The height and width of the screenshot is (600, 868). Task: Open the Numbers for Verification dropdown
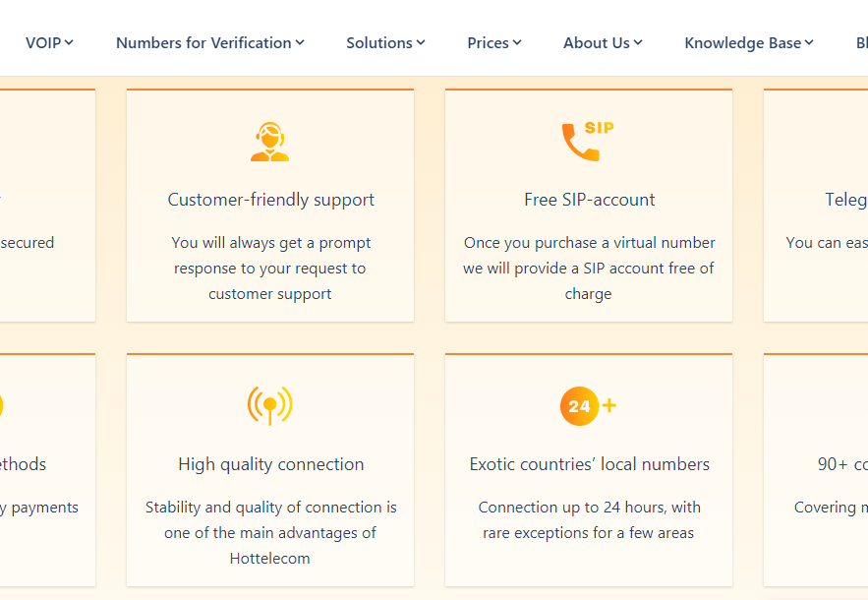click(298, 42)
